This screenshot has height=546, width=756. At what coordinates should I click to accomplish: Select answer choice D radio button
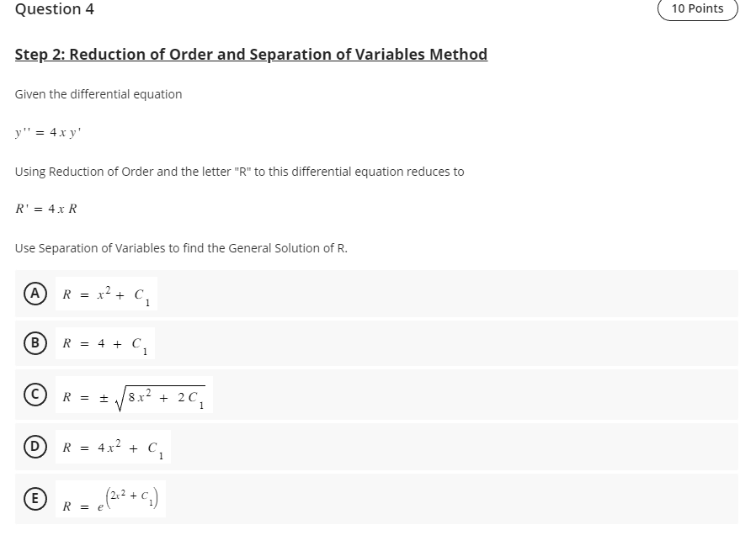tap(35, 447)
